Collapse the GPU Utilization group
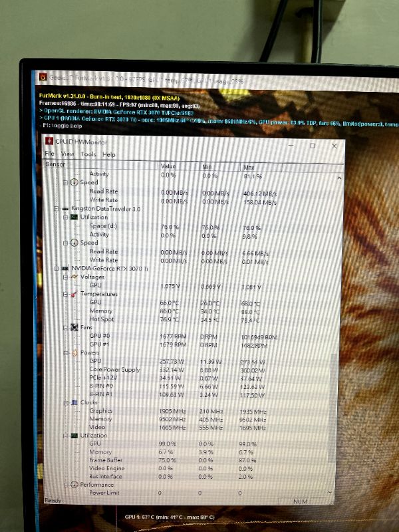 click(65, 436)
